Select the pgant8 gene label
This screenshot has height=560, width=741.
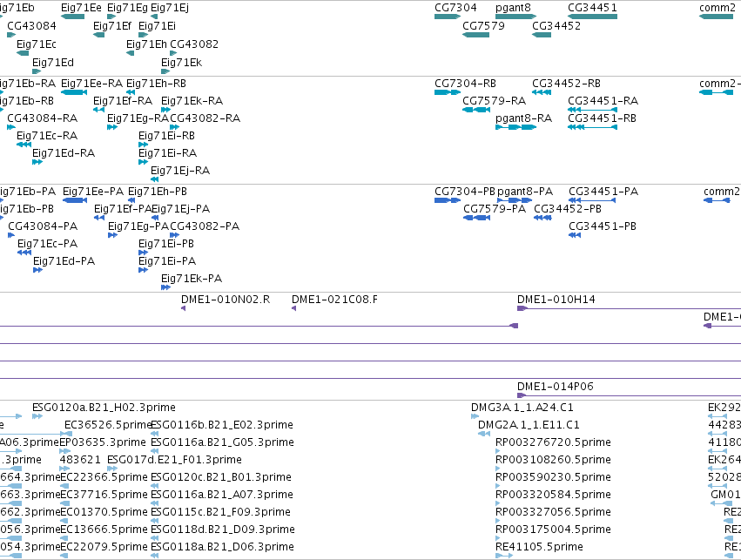513,8
